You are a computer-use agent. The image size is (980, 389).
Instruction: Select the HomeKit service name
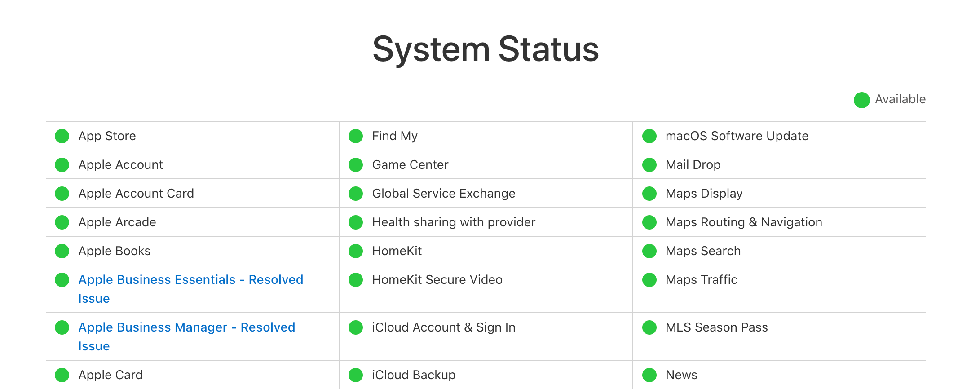pyautogui.click(x=397, y=251)
